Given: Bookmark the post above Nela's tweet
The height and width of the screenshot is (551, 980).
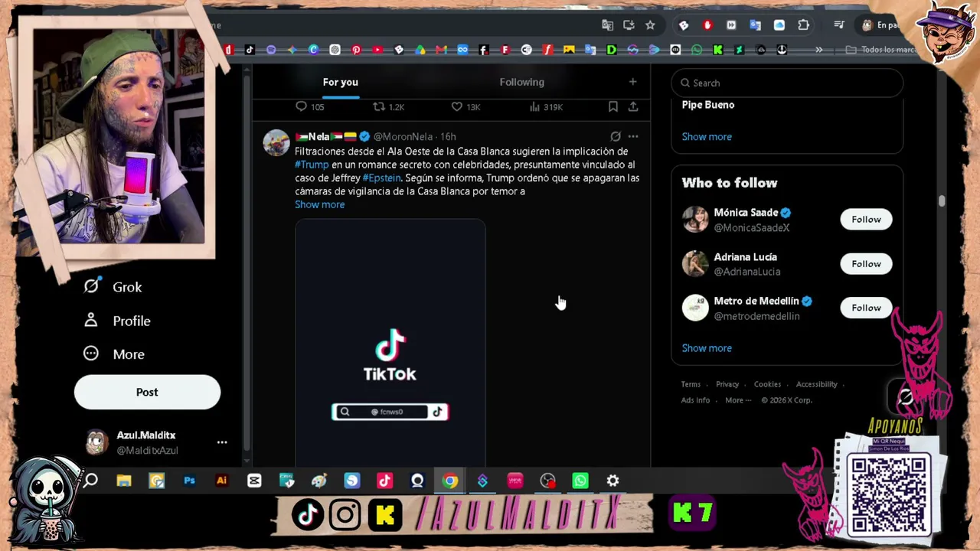Looking at the screenshot, I should pos(613,107).
